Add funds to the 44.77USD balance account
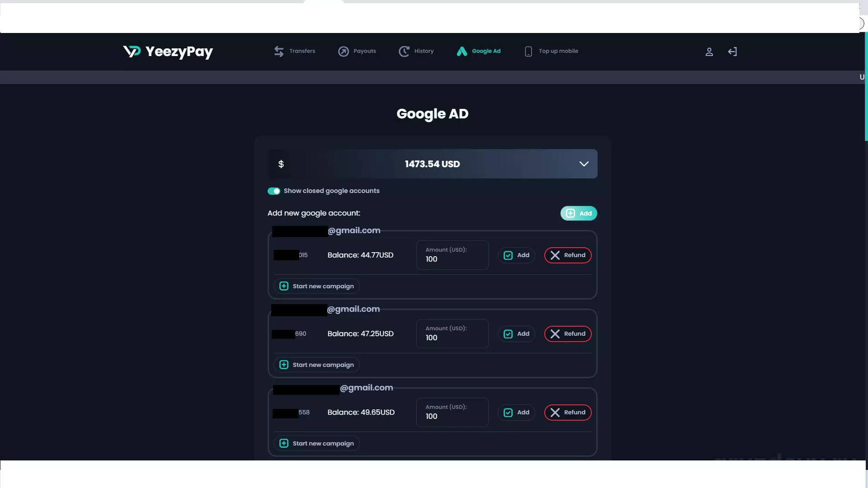Screen dimensions: 868x488 tap(516, 255)
